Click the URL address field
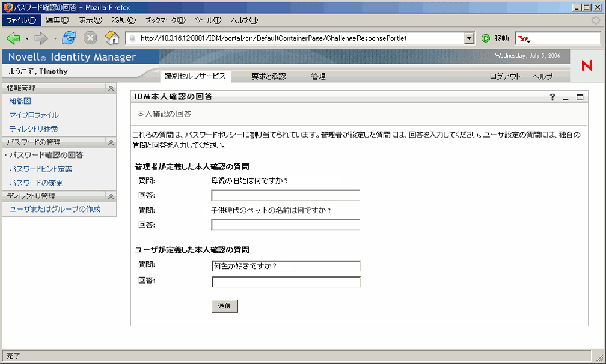Image resolution: width=606 pixels, height=364 pixels. (296, 38)
